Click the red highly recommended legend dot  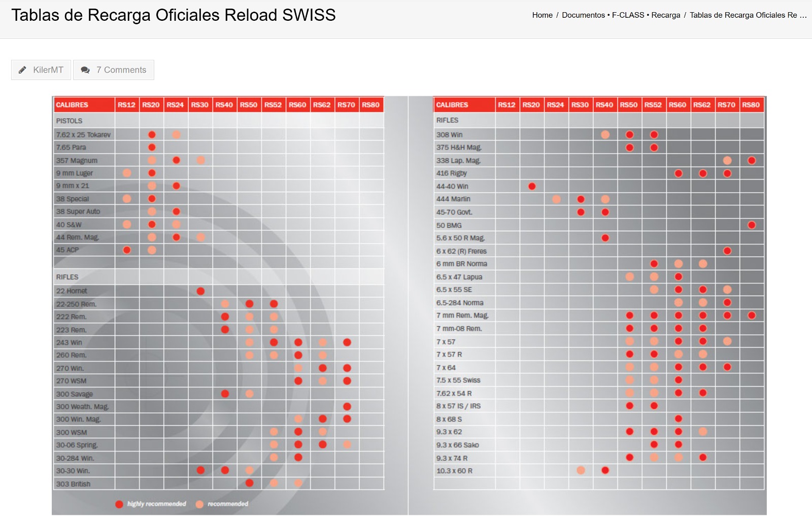[119, 504]
